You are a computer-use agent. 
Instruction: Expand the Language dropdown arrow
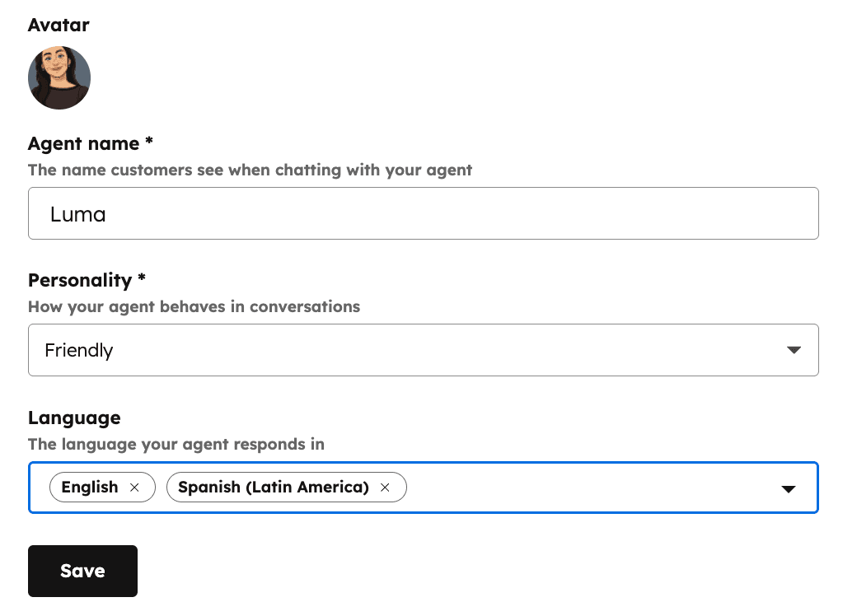(788, 488)
